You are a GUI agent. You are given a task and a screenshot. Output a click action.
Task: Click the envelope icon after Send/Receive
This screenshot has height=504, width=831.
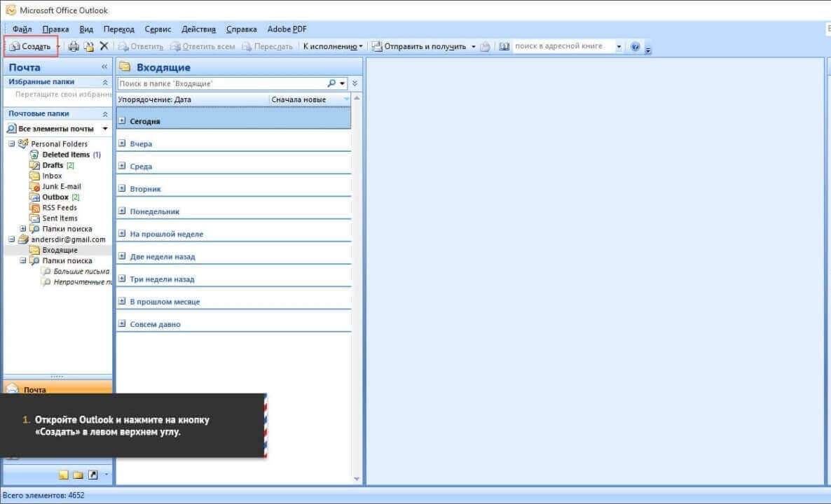click(x=485, y=47)
